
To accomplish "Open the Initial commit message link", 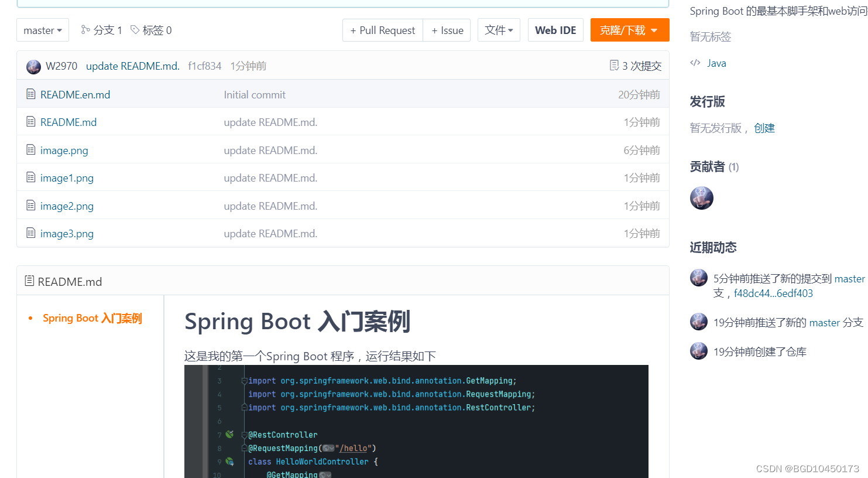I will [x=255, y=94].
